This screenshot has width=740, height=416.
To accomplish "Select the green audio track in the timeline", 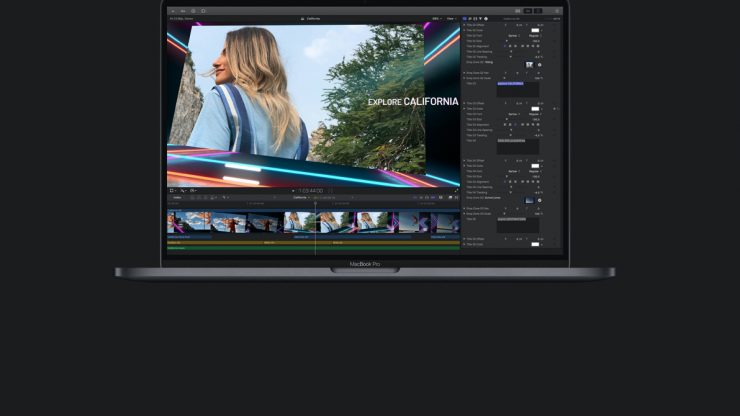I will [x=250, y=248].
